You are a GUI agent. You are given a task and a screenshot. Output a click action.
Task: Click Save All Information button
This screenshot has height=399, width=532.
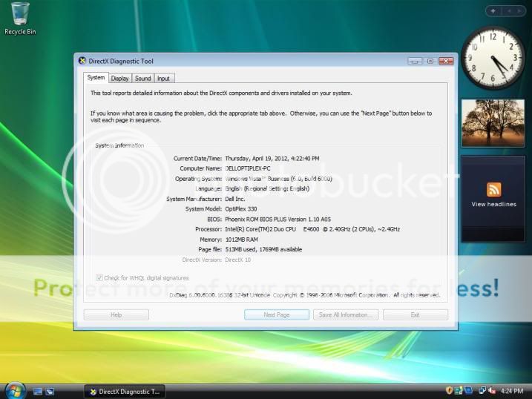point(346,314)
